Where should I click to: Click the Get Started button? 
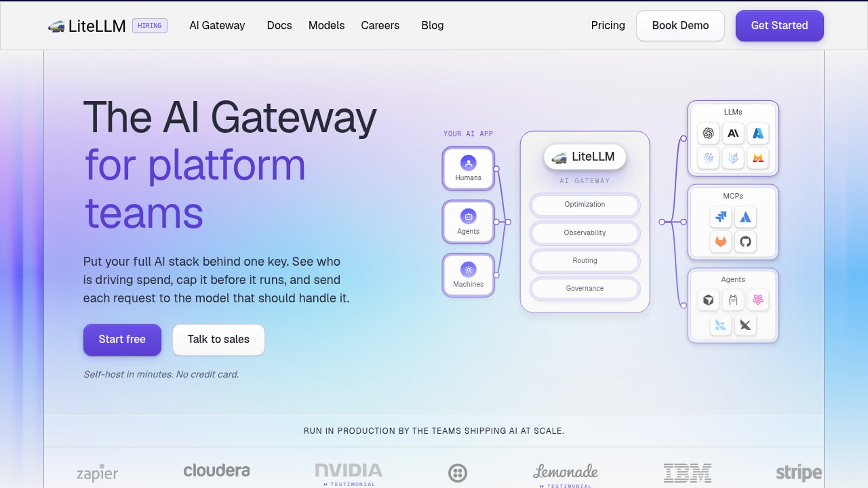[x=779, y=26]
